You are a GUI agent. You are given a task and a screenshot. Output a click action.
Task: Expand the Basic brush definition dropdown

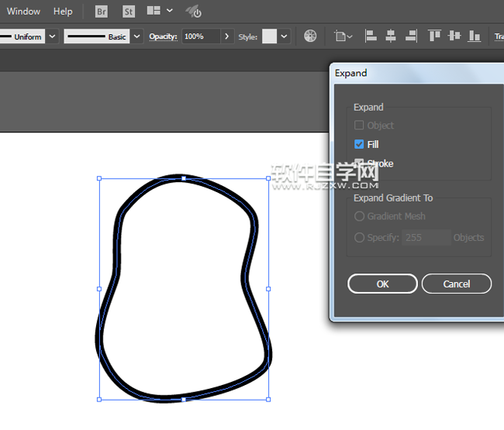pos(137,36)
